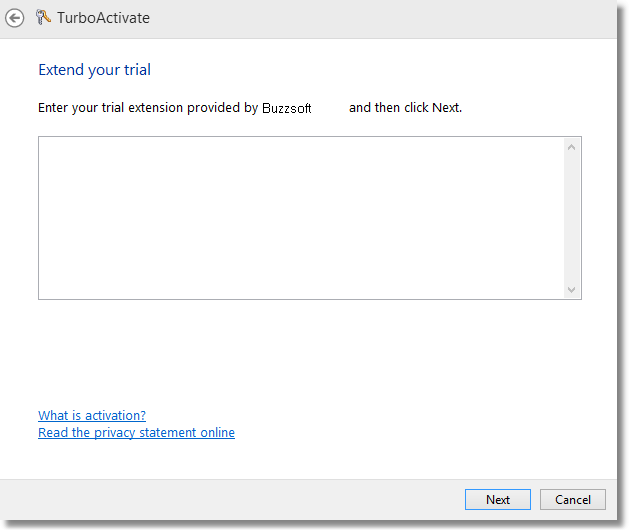
Task: Click the text box's scroll down arrow
Action: click(x=571, y=289)
